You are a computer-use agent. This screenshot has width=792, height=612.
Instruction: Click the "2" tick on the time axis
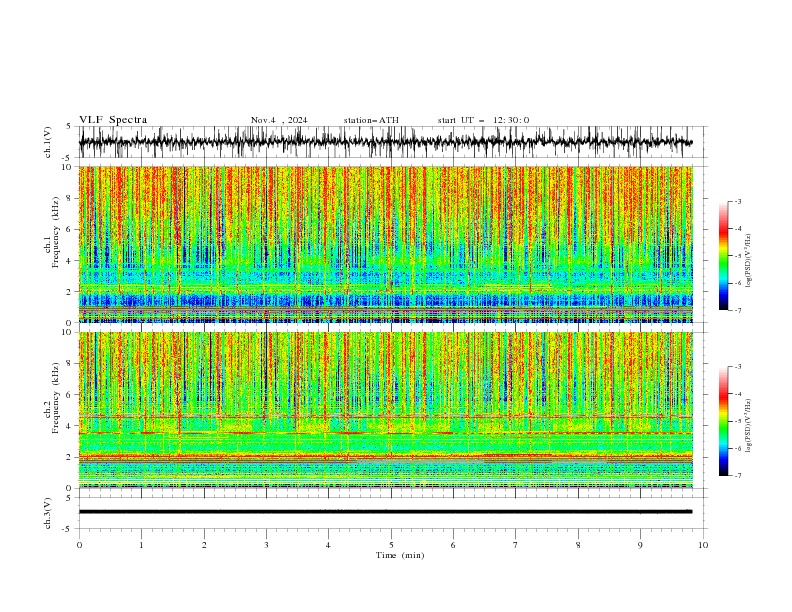coord(204,545)
